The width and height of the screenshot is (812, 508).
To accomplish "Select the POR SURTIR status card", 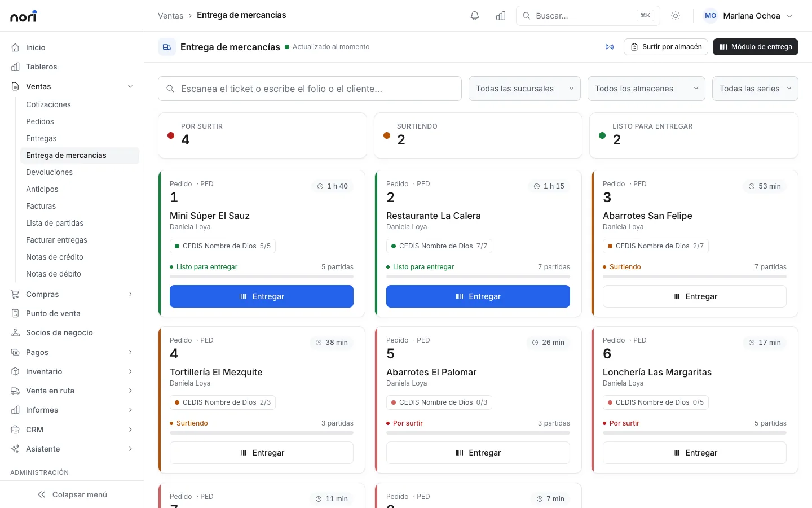I will click(x=262, y=135).
